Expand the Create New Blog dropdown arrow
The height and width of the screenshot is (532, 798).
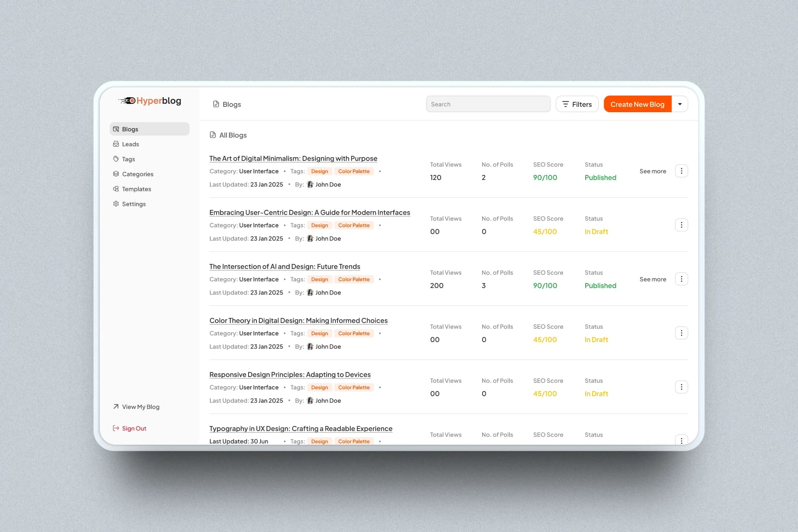(x=680, y=104)
